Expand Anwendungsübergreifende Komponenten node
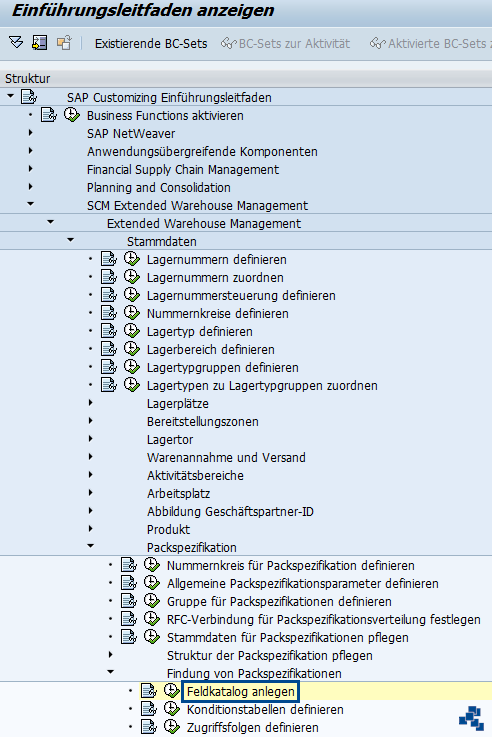 (31, 151)
